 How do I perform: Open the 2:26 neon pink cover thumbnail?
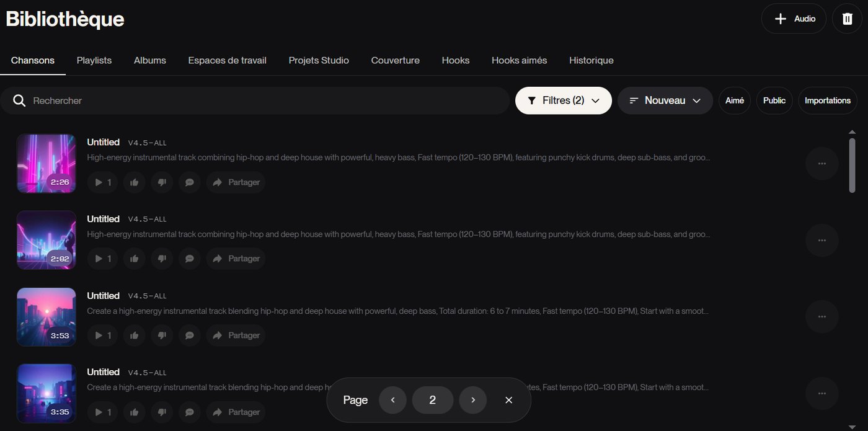coord(46,164)
